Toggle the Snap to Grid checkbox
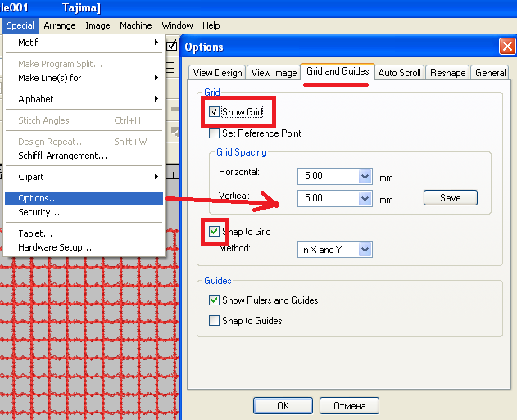Image resolution: width=517 pixels, height=420 pixels. point(215,232)
